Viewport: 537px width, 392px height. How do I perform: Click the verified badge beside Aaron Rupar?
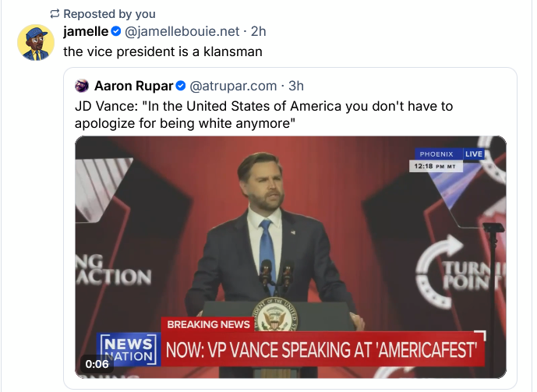(181, 85)
